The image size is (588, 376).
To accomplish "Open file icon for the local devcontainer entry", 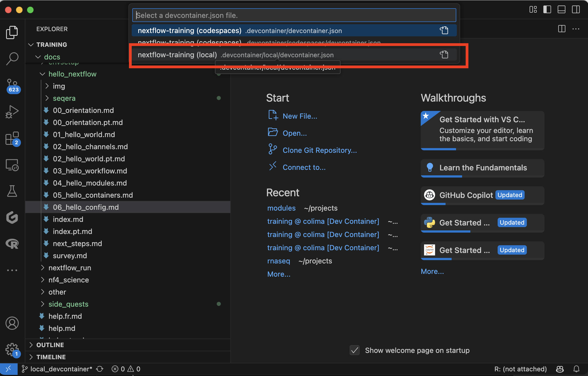I will (x=444, y=55).
